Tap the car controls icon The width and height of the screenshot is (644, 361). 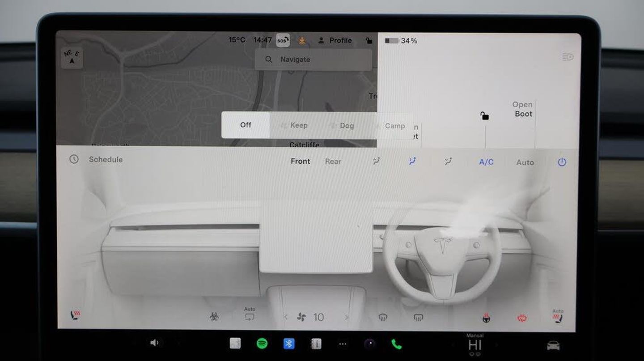click(x=553, y=345)
